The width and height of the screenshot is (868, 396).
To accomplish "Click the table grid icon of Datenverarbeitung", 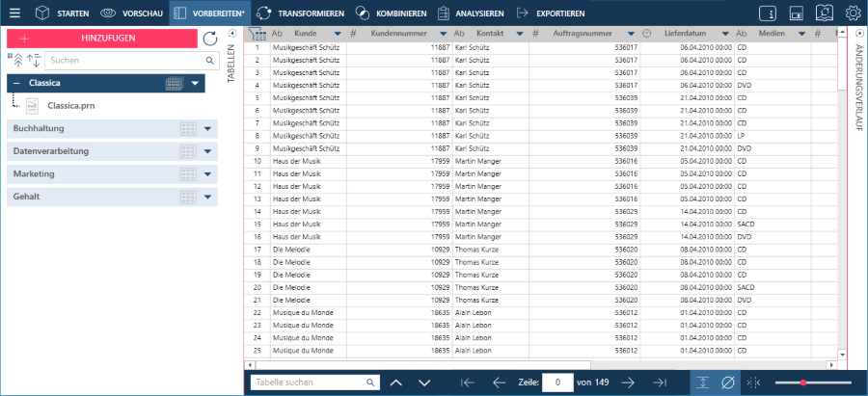I will point(188,151).
